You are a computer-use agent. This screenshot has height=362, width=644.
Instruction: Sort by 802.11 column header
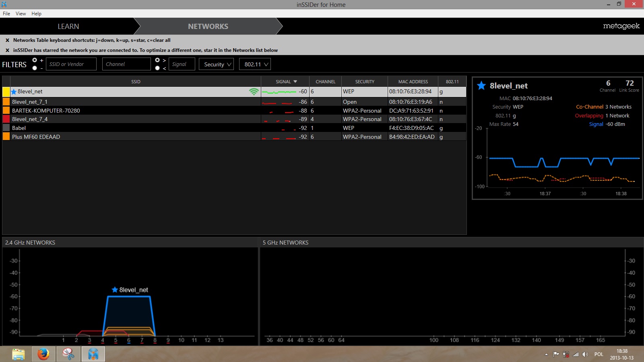[452, 82]
